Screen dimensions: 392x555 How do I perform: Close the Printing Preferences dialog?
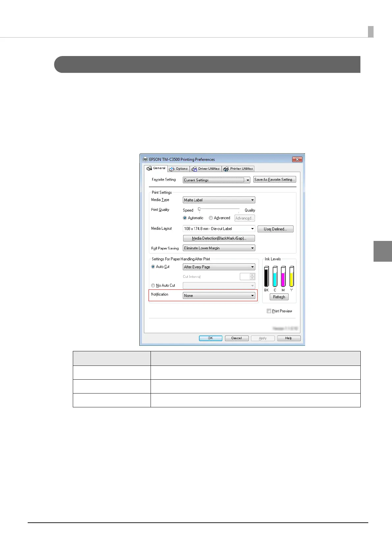click(x=297, y=159)
